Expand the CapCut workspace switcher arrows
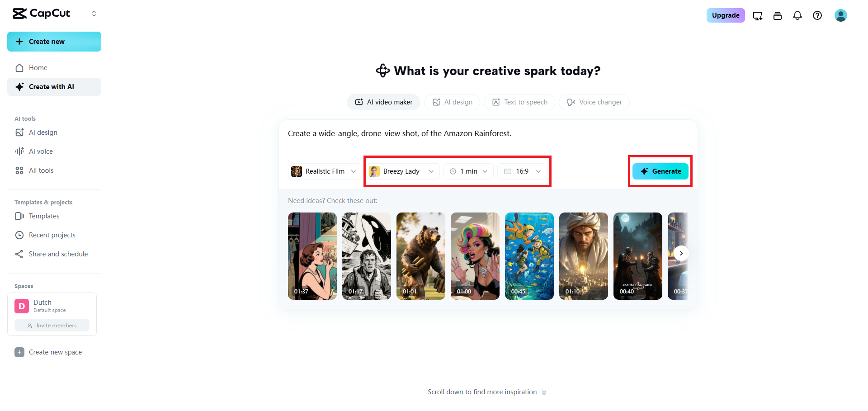 pos(94,14)
